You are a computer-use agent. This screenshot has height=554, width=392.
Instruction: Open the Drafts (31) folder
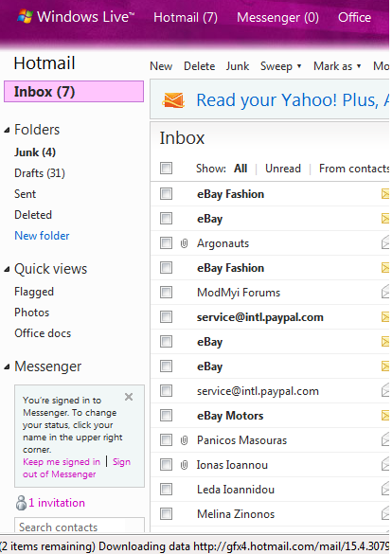[x=40, y=173]
